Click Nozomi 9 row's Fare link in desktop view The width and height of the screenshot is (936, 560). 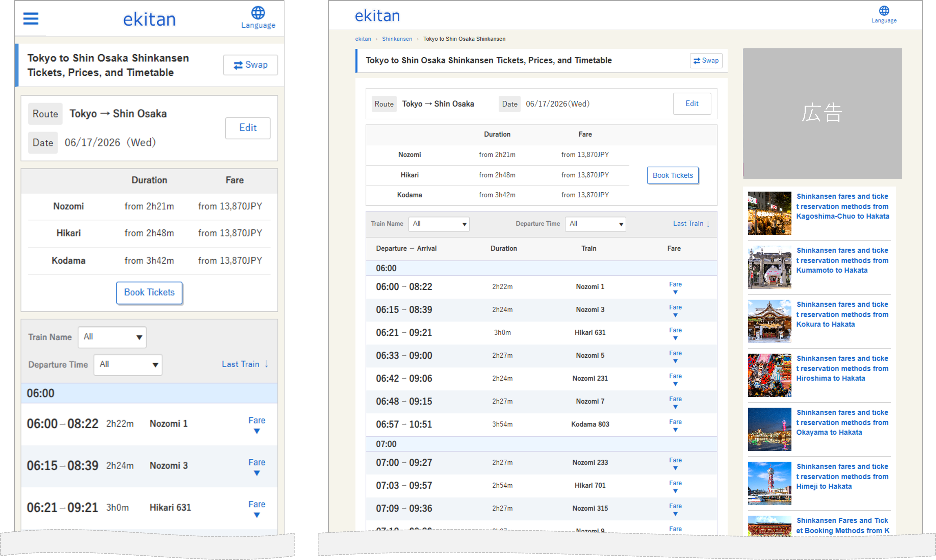675,529
